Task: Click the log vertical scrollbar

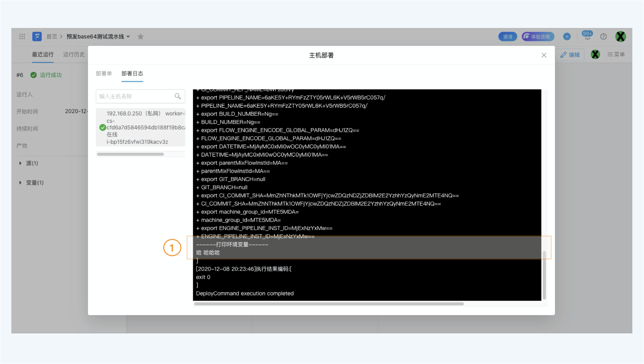Action: tap(544, 275)
